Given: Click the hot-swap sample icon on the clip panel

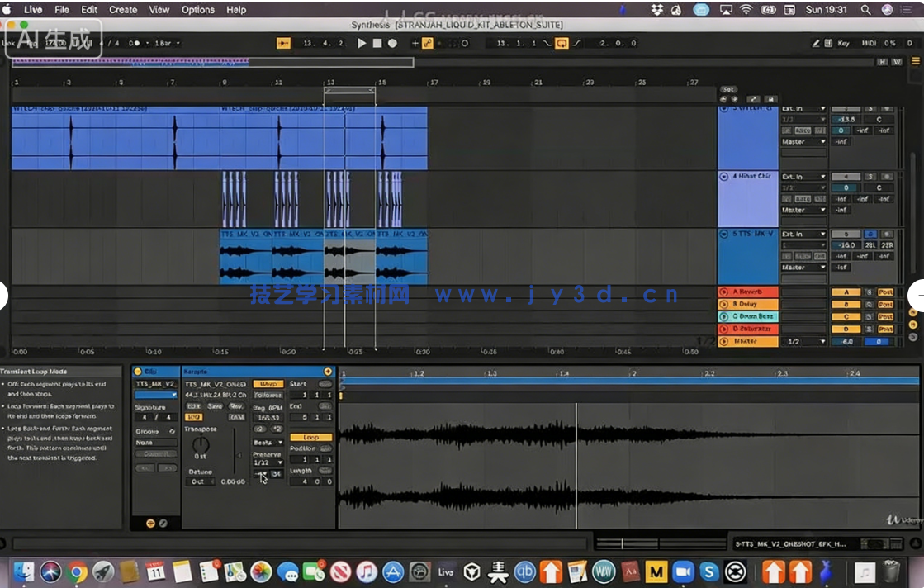Looking at the screenshot, I should [x=328, y=372].
